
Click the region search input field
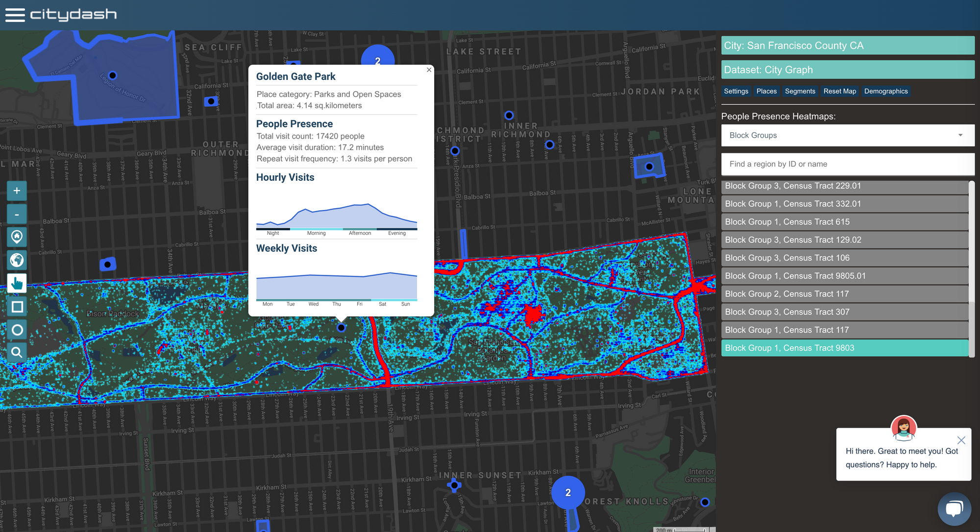pyautogui.click(x=848, y=164)
